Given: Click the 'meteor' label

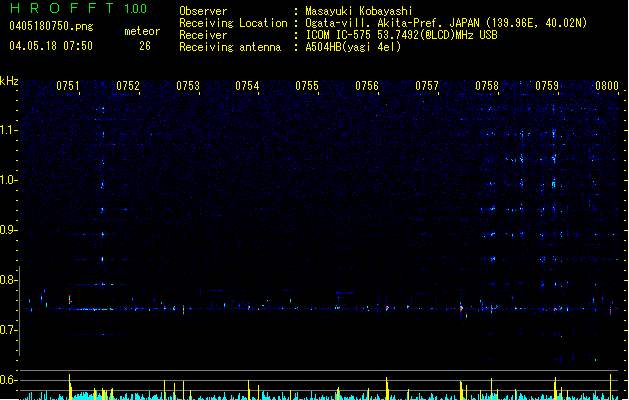Looking at the screenshot, I should click(142, 31).
